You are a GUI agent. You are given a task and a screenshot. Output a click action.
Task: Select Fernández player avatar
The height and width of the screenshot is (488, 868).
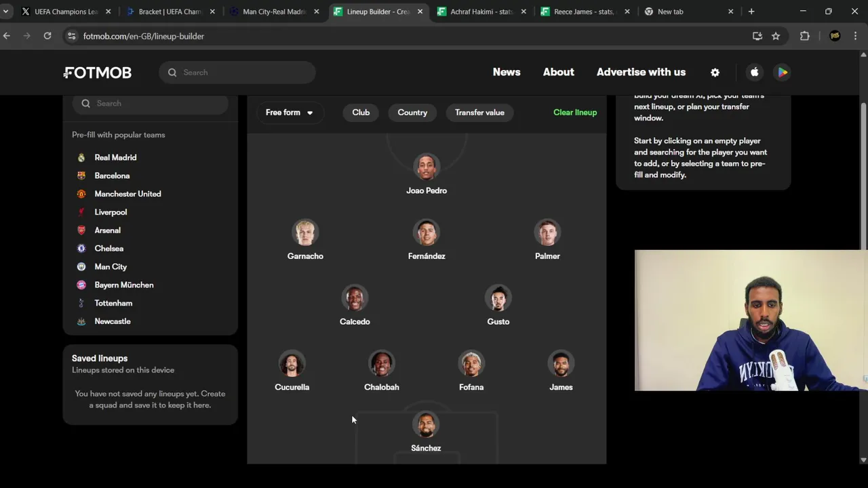tap(427, 232)
